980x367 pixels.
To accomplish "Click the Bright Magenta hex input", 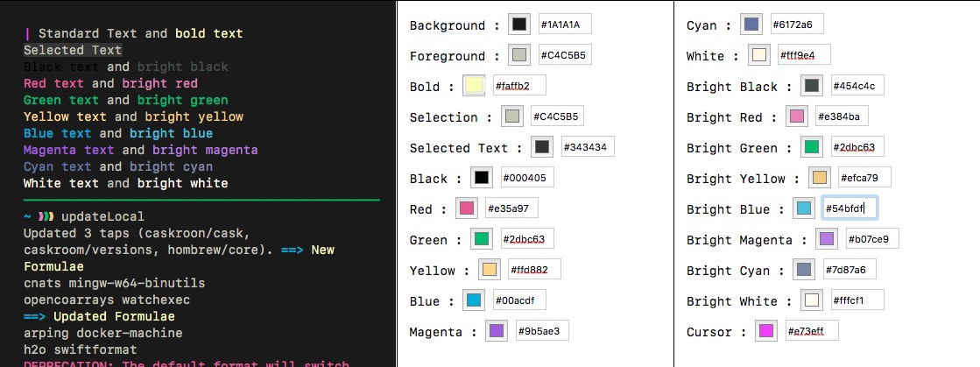I will tap(871, 239).
